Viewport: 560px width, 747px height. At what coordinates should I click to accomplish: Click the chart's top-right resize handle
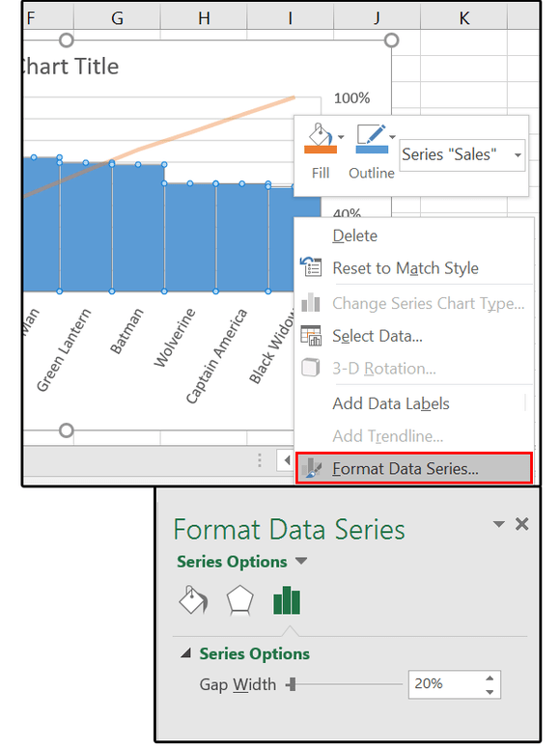pos(391,40)
